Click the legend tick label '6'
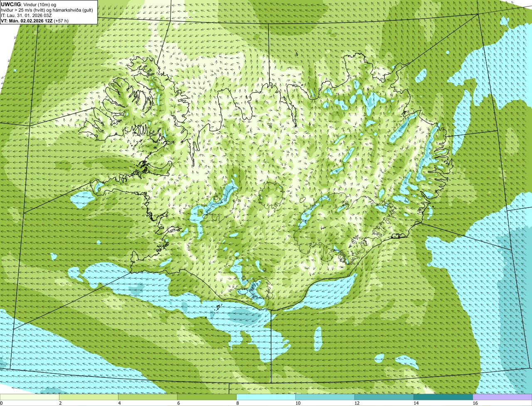This screenshot has height=406, width=532. (178, 403)
